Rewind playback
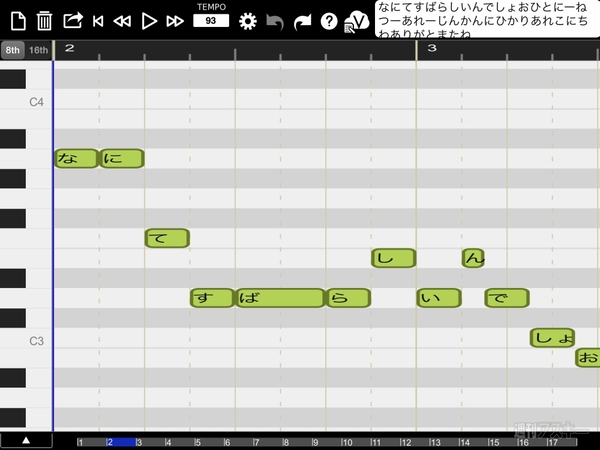Viewport: 600px width, 450px height. [122, 21]
